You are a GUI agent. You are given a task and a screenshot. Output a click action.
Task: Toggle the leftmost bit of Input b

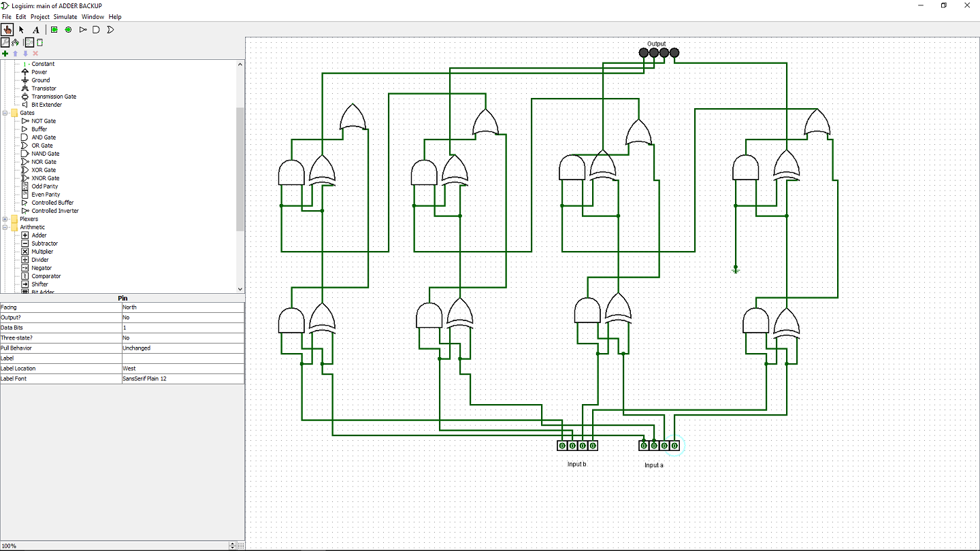[x=562, y=446]
